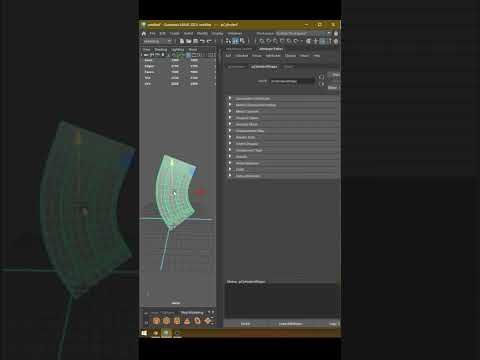The height and width of the screenshot is (360, 480).
Task: Toggle snap to view planes magnet
Action: (289, 41)
